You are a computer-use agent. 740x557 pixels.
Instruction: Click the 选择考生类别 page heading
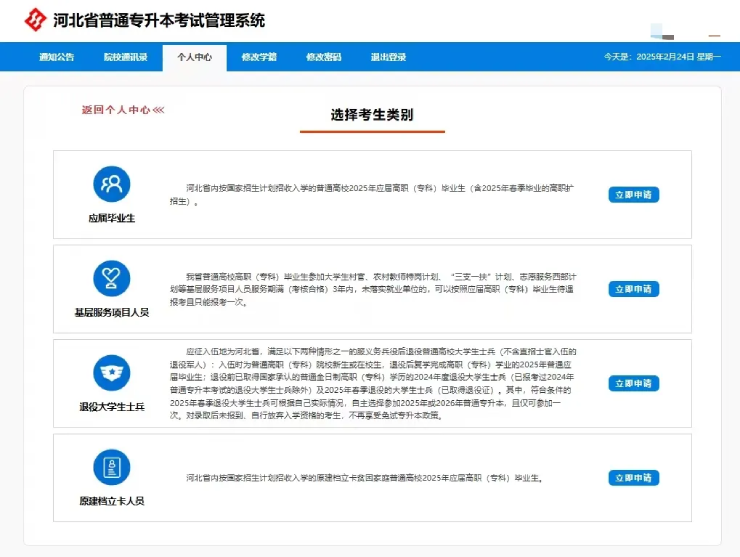[372, 115]
